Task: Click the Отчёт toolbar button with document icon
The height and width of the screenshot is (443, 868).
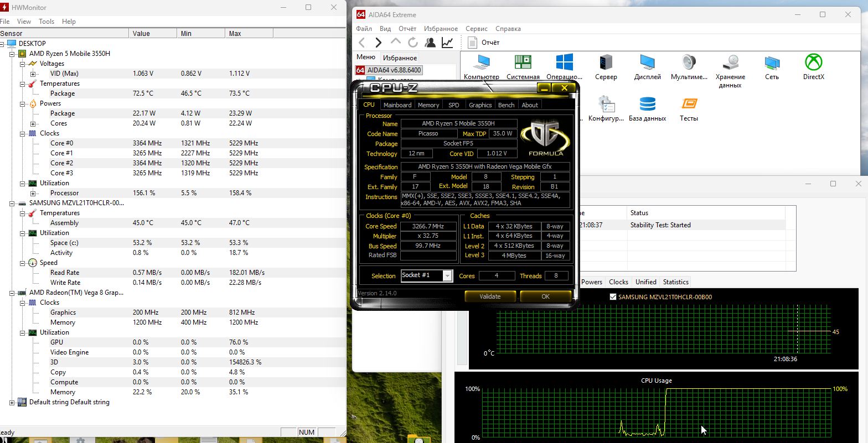Action: coord(484,43)
